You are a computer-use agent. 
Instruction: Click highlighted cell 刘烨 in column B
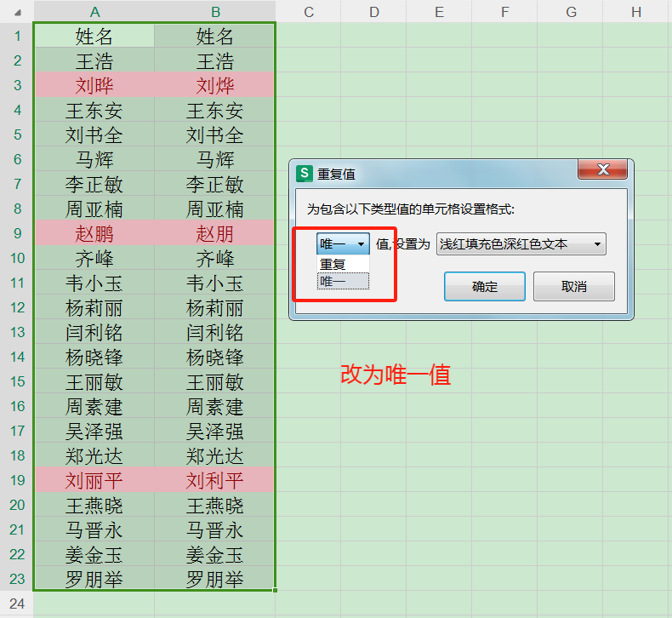click(x=214, y=85)
